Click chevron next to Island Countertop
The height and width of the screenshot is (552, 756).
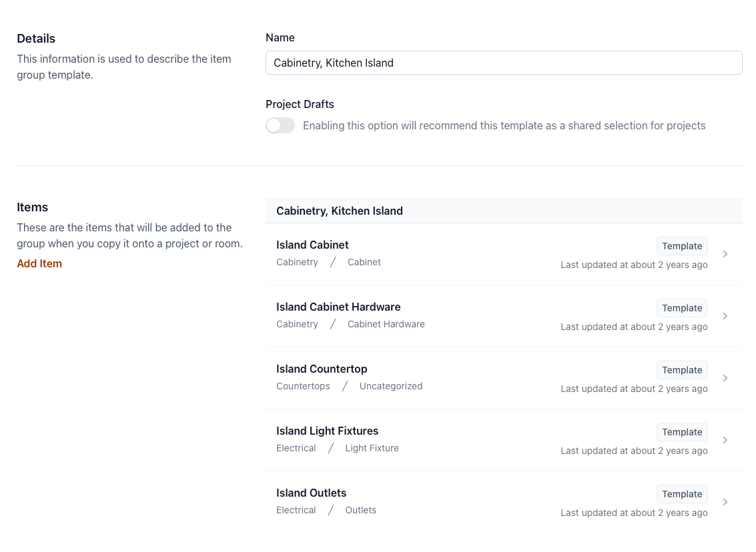[x=725, y=378]
